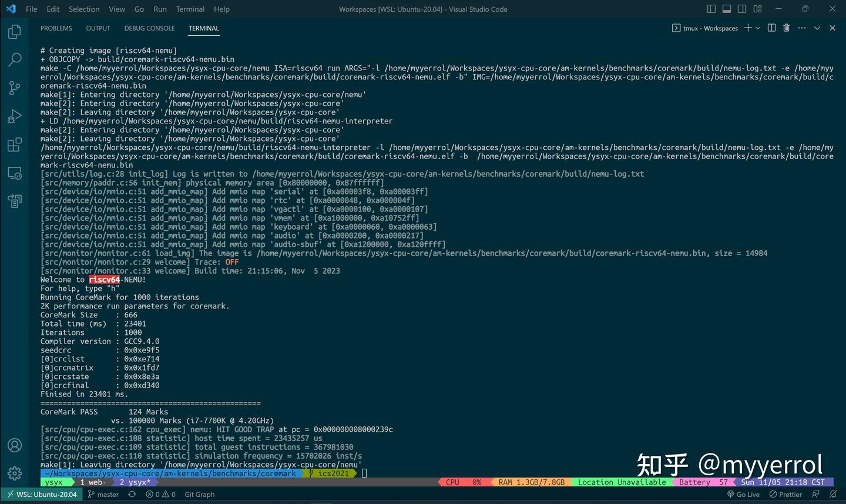
Task: Close the terminal panel
Action: (x=832, y=28)
